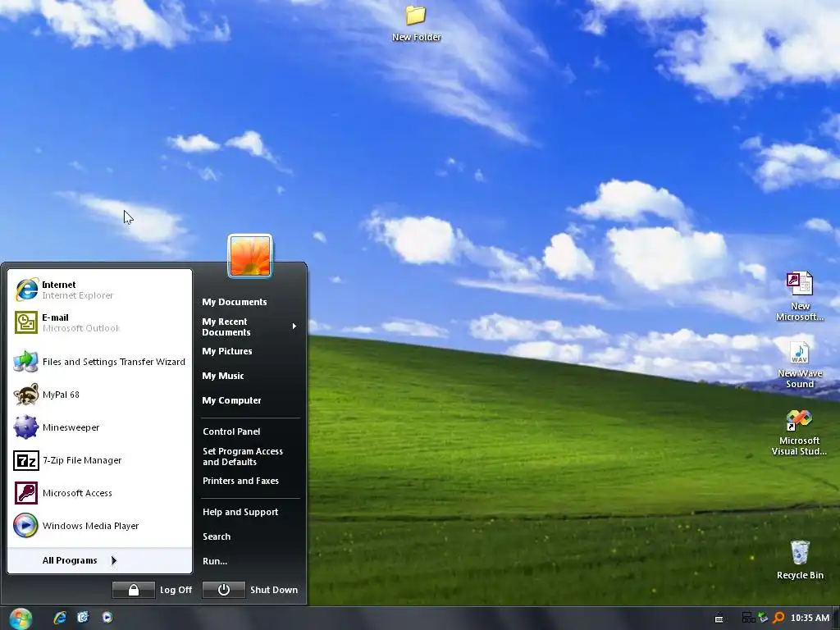Start the Minesweeper game
This screenshot has width=840, height=630.
(99, 427)
